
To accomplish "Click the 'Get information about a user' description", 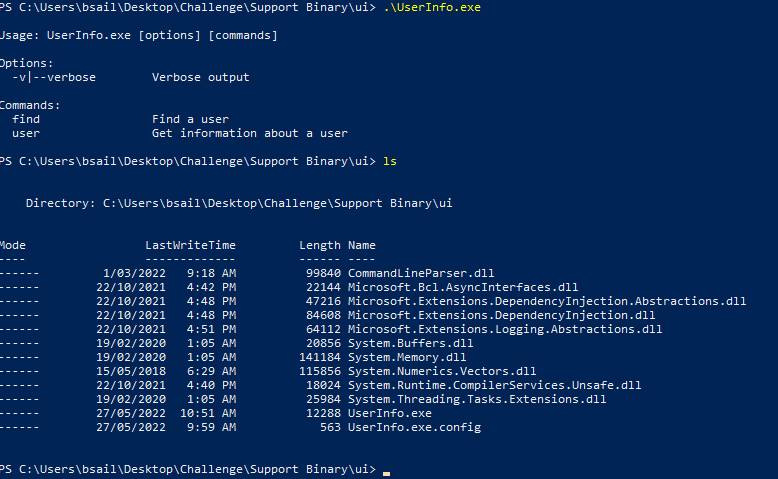I will pos(250,134).
